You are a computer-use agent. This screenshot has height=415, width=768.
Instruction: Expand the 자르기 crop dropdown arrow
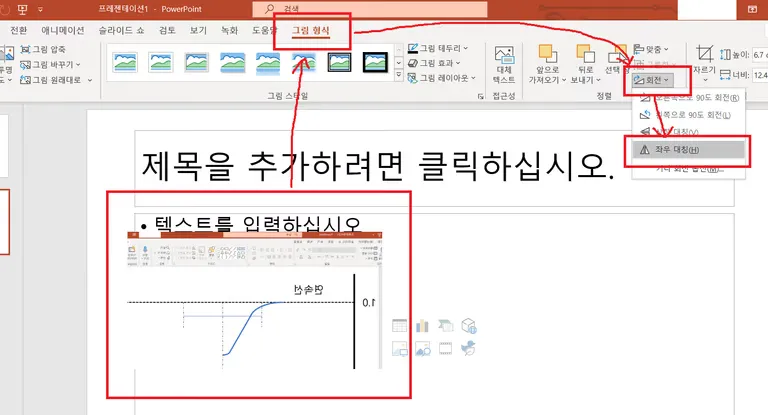(705, 80)
